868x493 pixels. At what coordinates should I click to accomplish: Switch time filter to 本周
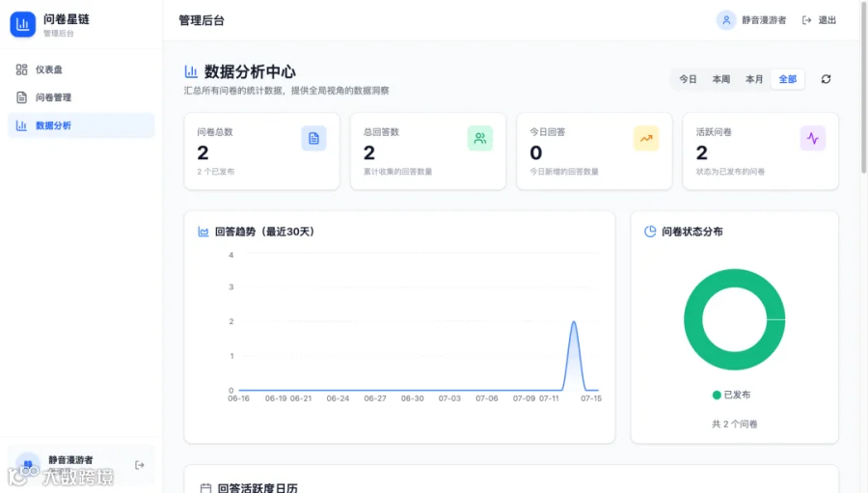[720, 79]
